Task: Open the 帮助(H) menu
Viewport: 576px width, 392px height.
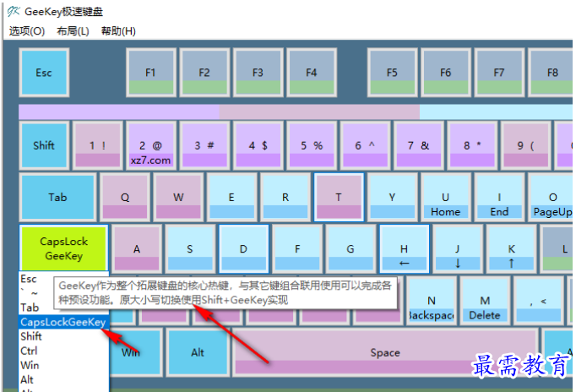Action: 118,31
